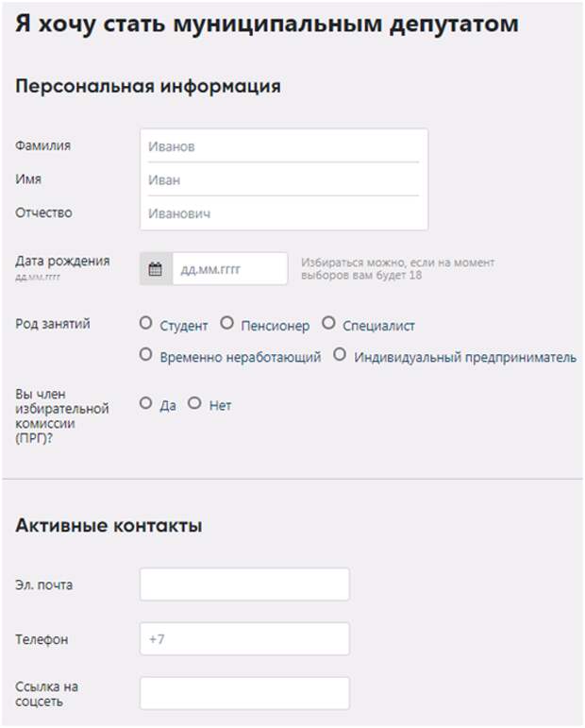Click the Эл. почта input field
The image size is (585, 728).
pos(244,584)
